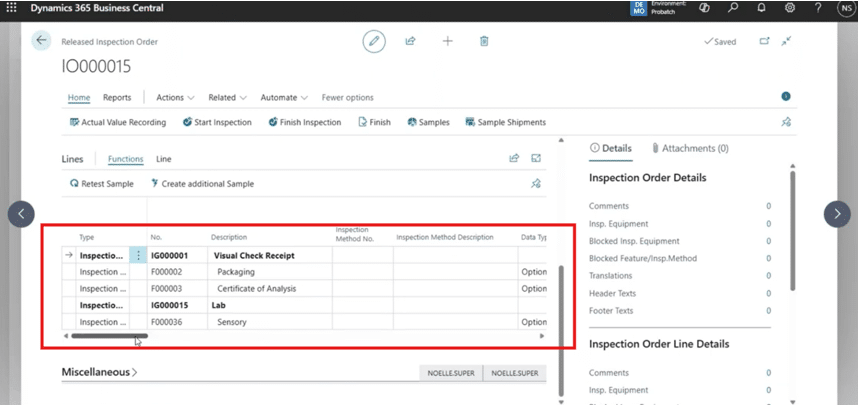859x405 pixels.
Task: Switch to the Line tab in Lines
Action: [x=164, y=159]
